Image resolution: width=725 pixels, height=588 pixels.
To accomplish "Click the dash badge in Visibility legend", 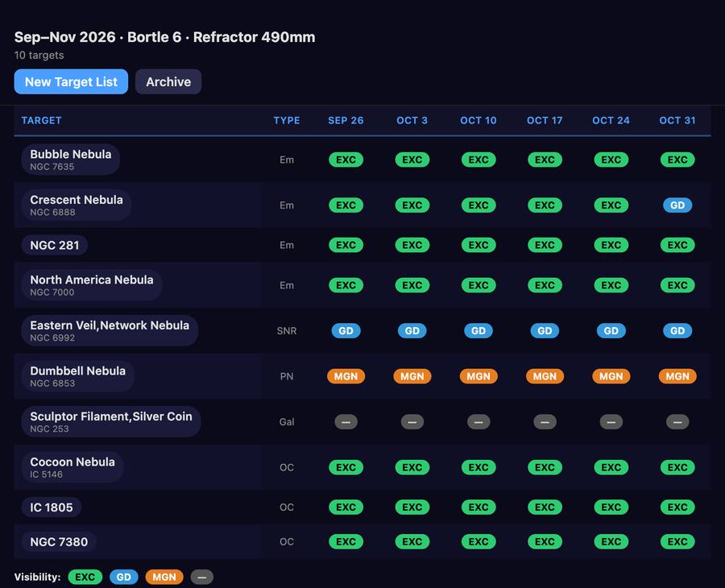I will coord(202,577).
